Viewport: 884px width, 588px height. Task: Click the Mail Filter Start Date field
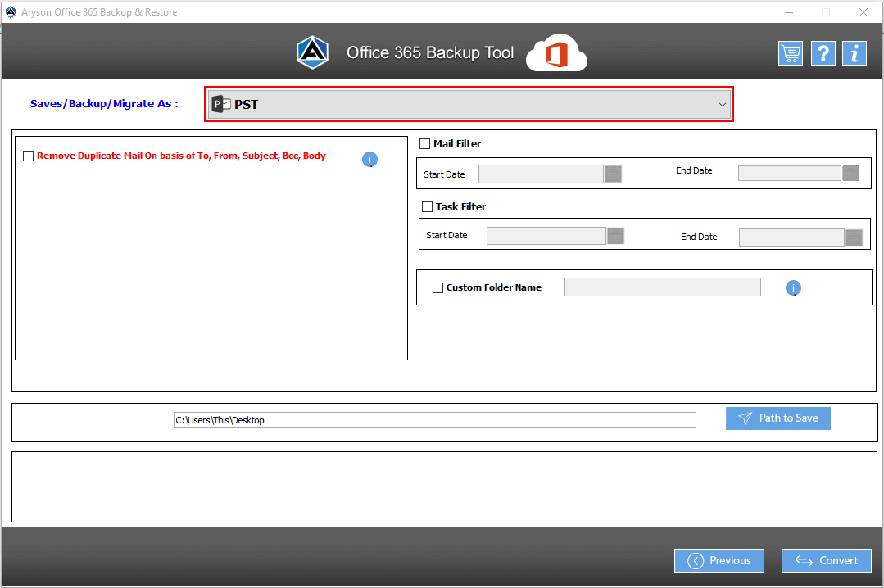pos(542,174)
